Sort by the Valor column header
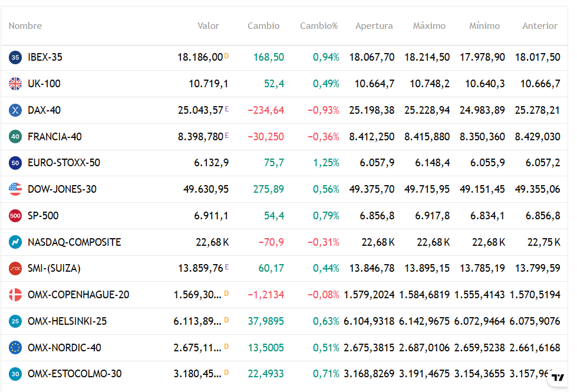 click(208, 26)
